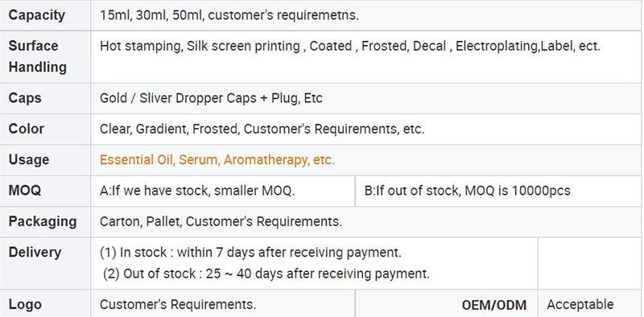Image resolution: width=644 pixels, height=317 pixels.
Task: Select the In stock within 7 days line
Action: click(x=250, y=252)
